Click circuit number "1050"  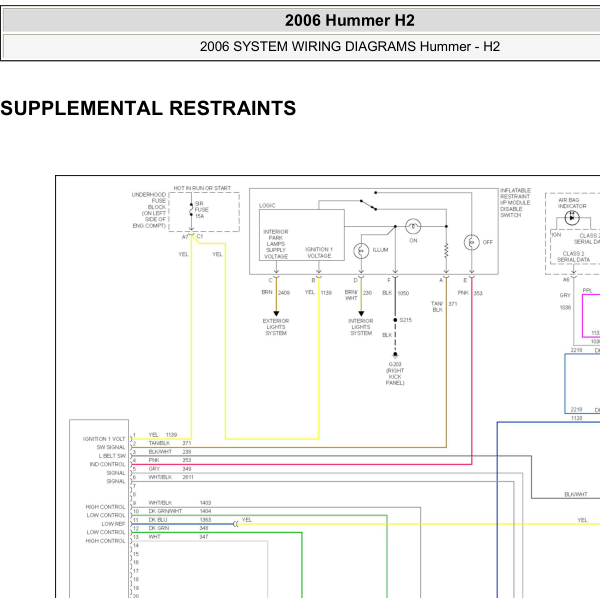point(403,293)
